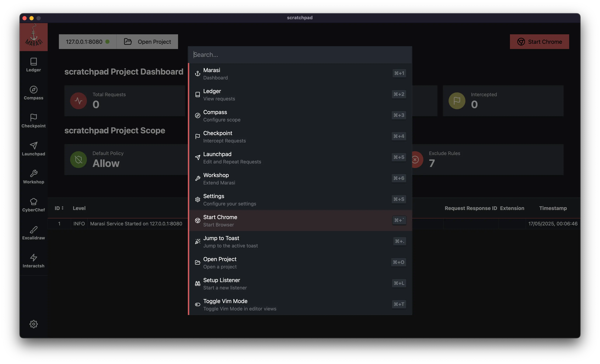Click the 127.0.0.1:8080 listener button
The height and width of the screenshot is (364, 600).
pos(88,42)
